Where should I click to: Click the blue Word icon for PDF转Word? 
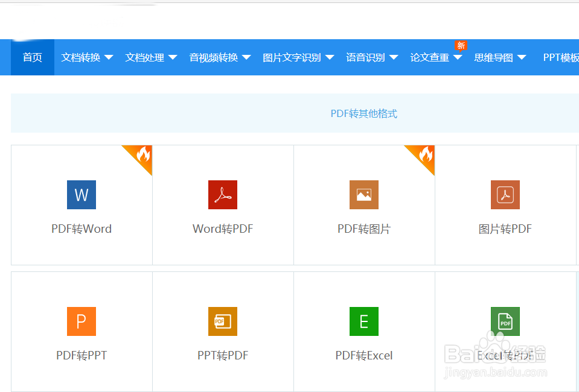pos(82,195)
